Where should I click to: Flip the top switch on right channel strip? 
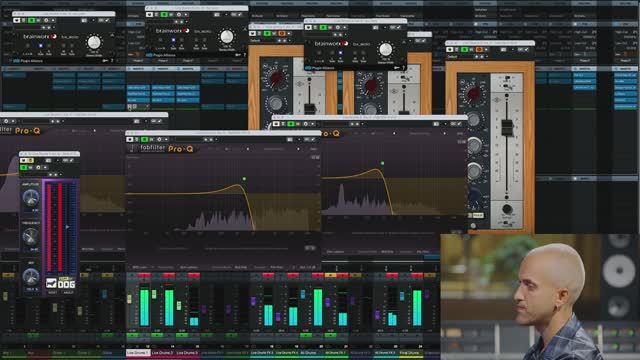[507, 78]
